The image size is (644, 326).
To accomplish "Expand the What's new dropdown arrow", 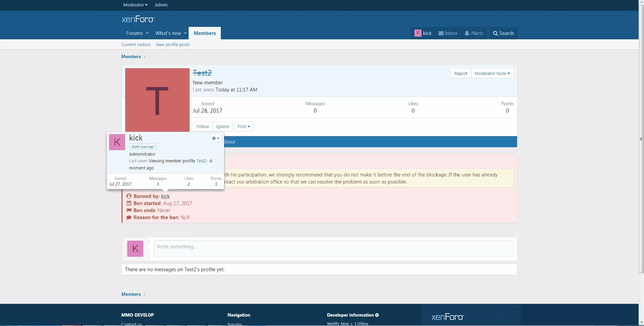I will tap(185, 33).
